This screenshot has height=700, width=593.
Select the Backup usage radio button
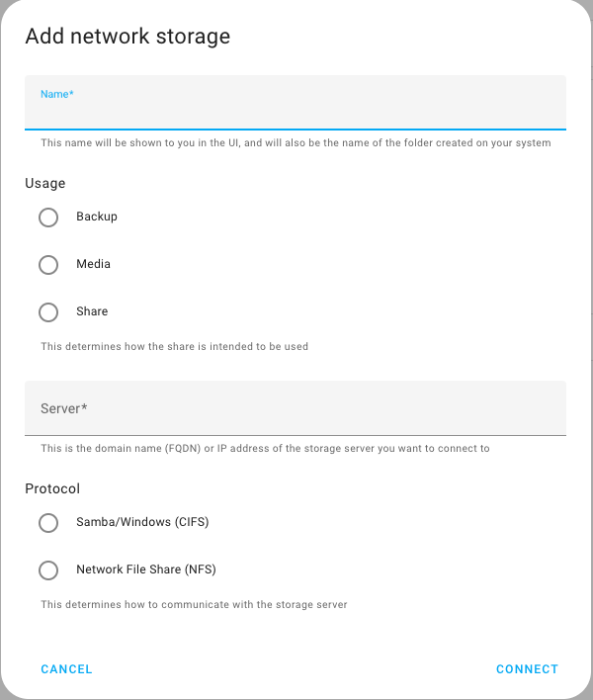coord(48,218)
